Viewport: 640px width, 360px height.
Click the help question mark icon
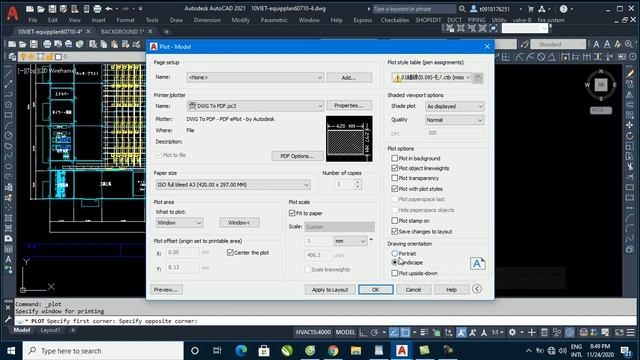(x=564, y=9)
